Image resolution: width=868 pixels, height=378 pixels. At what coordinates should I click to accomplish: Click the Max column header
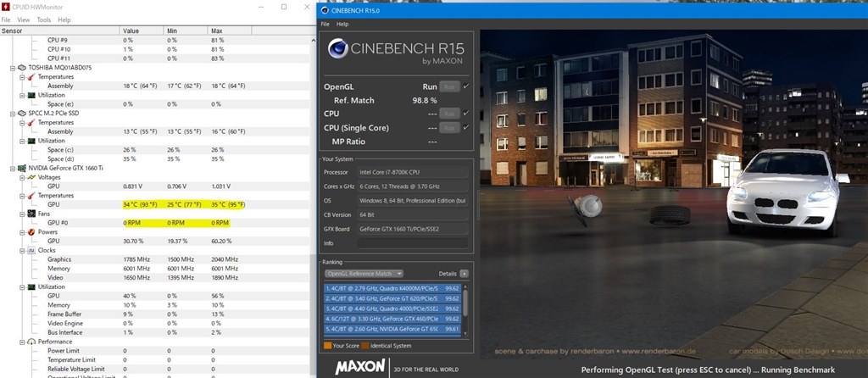[230, 31]
